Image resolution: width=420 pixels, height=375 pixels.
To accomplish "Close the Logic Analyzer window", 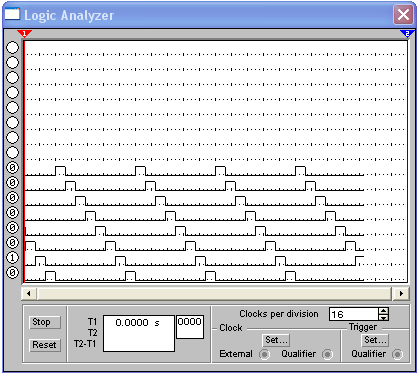I will 403,15.
